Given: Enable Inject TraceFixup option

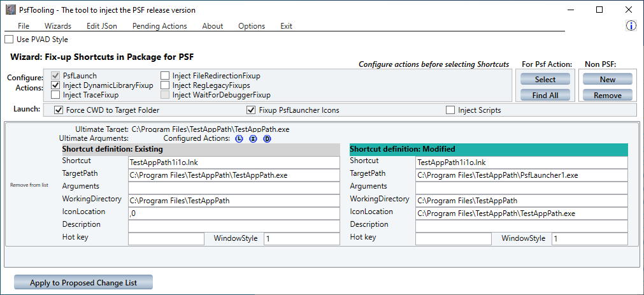Looking at the screenshot, I should point(56,95).
